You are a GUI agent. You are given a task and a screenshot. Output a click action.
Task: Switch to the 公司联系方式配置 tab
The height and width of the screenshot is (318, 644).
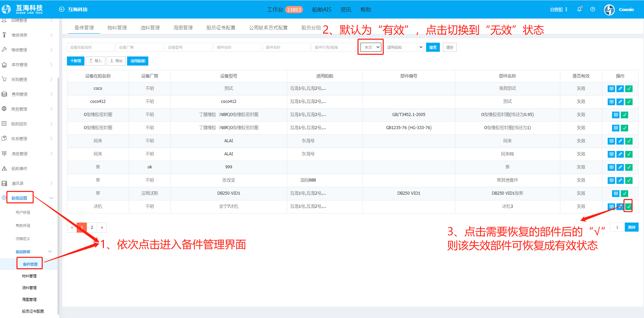pos(268,28)
